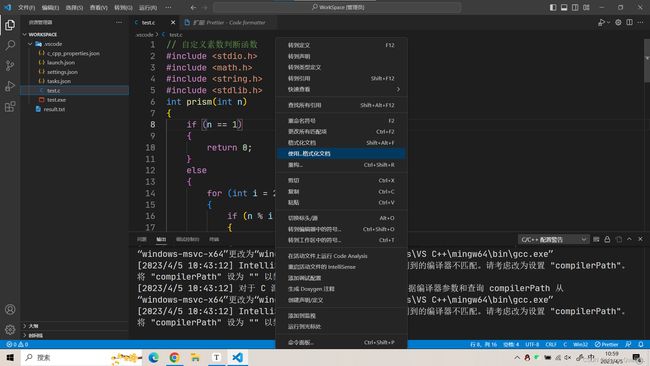Open 快速查看 submenu arrow in context menu
Viewport: 650px width, 366px height.
click(x=398, y=90)
